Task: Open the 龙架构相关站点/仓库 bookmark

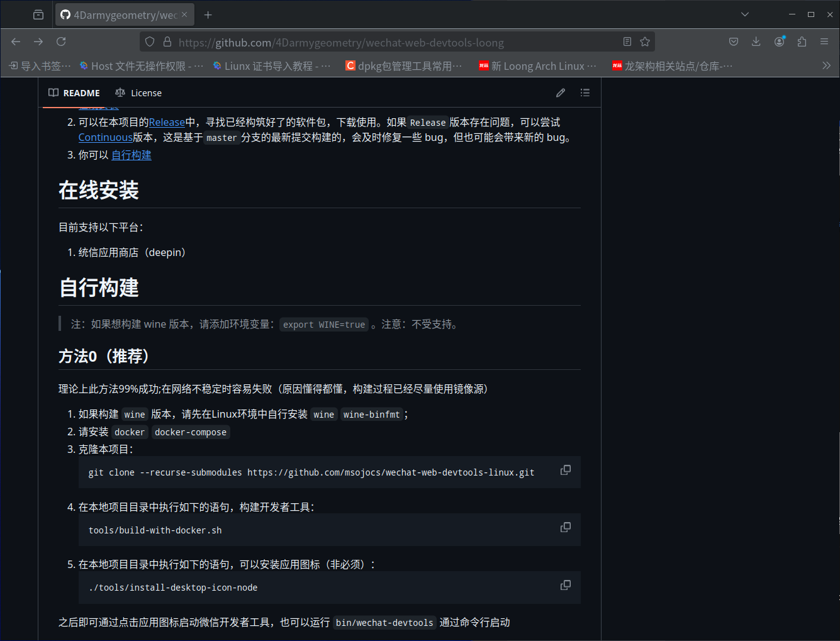Action: tap(673, 66)
